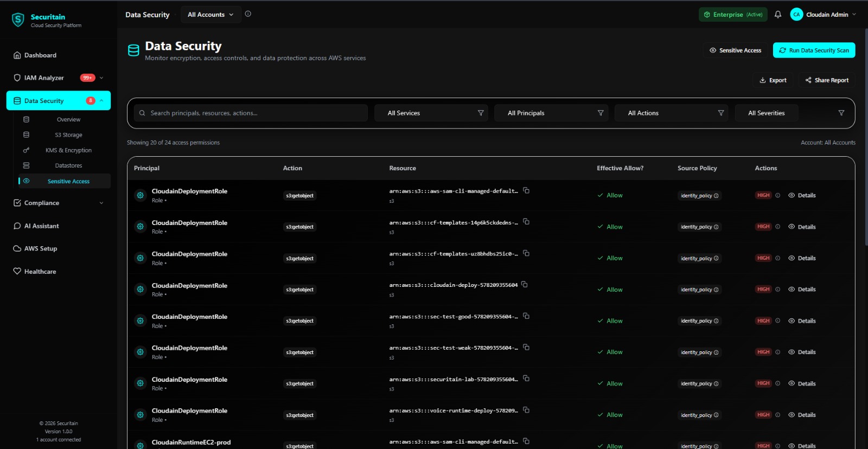Image resolution: width=868 pixels, height=449 pixels.
Task: Open the notifications bell
Action: point(778,15)
